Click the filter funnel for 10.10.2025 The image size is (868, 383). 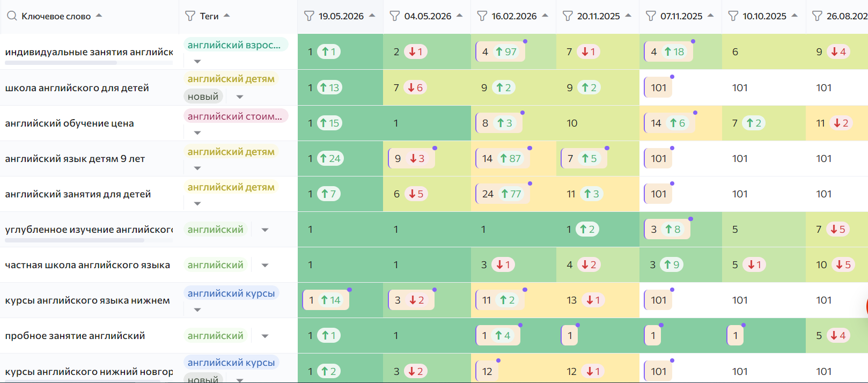[733, 16]
